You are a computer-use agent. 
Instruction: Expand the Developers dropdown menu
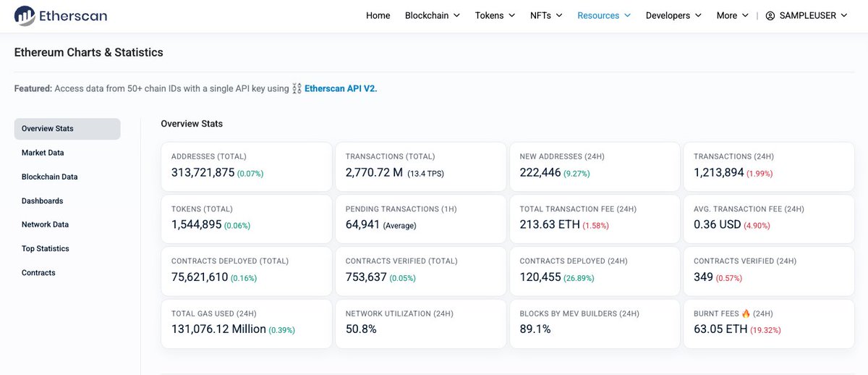[x=673, y=15]
